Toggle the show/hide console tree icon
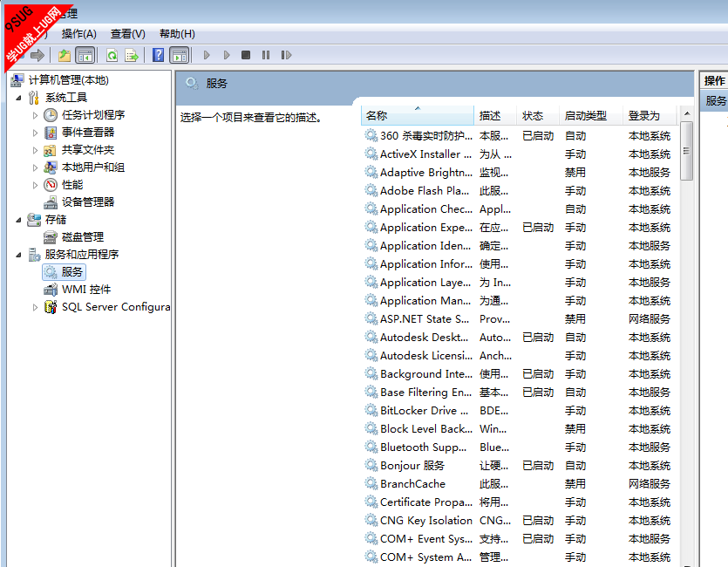728x567 pixels. pos(85,56)
